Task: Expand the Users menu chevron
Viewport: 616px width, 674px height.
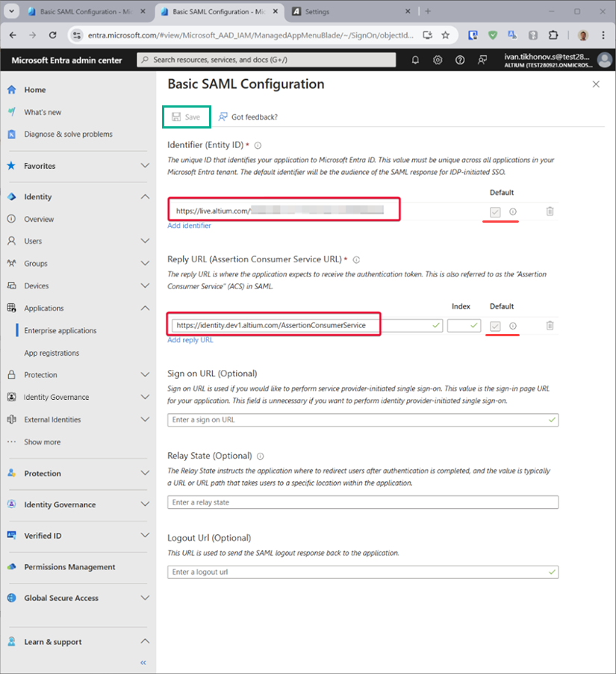Action: (x=145, y=241)
